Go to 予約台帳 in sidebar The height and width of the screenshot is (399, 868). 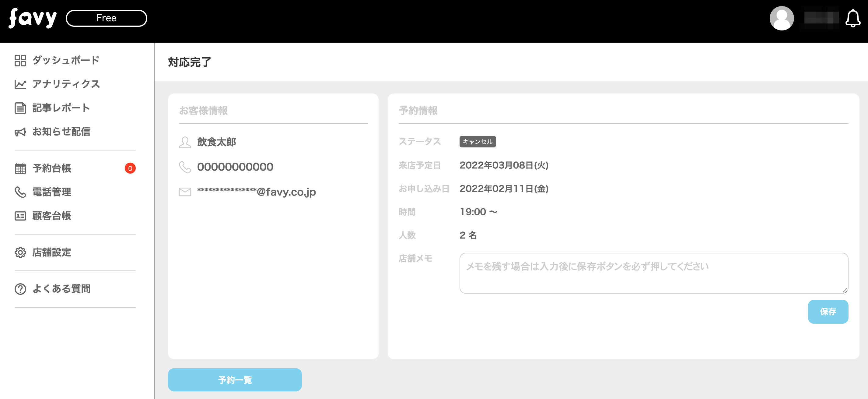51,168
